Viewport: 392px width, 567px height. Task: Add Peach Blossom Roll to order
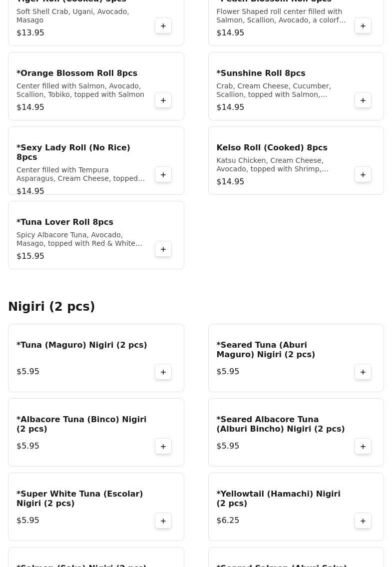(x=363, y=26)
